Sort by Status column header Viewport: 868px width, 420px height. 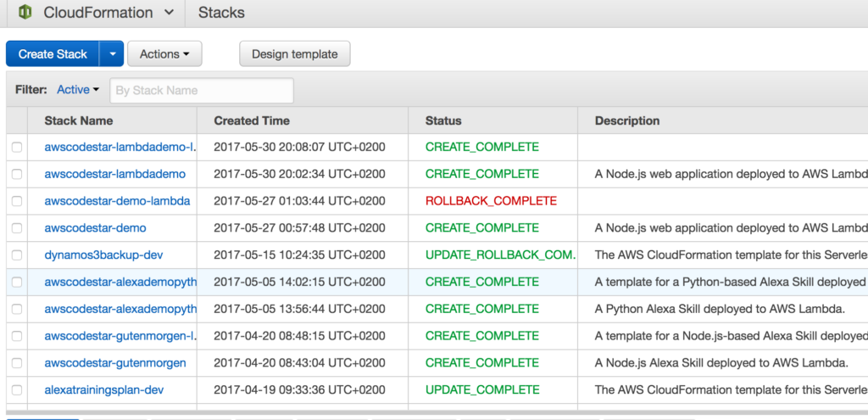click(x=443, y=120)
